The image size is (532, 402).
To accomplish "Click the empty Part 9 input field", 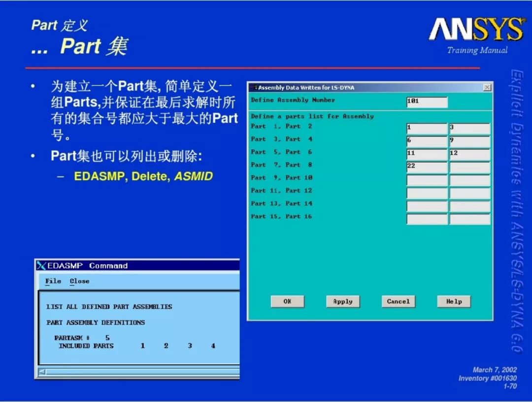I will [x=427, y=179].
